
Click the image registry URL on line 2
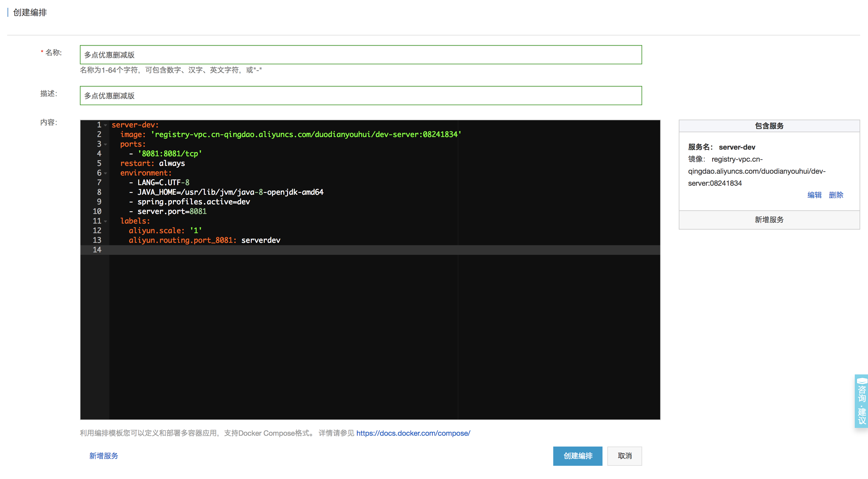pos(307,135)
